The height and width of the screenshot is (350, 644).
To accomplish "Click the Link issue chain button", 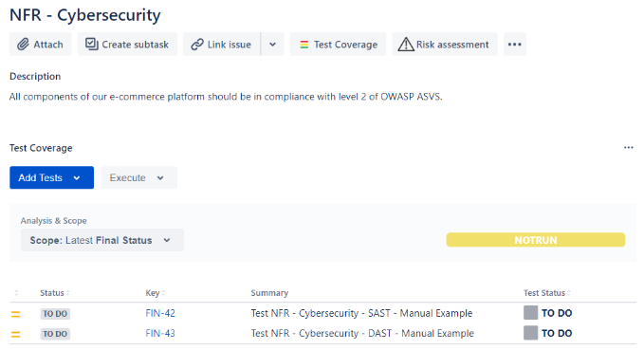I will (222, 45).
